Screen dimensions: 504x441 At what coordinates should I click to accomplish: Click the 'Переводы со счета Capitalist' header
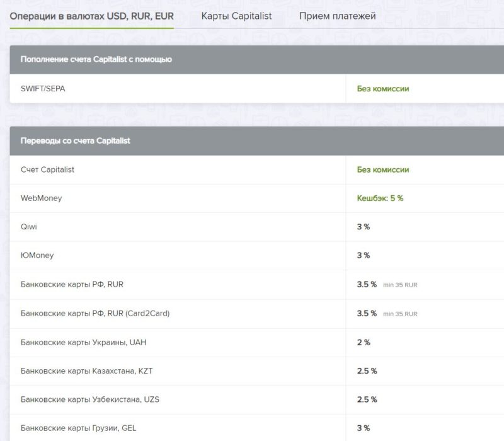pos(75,140)
